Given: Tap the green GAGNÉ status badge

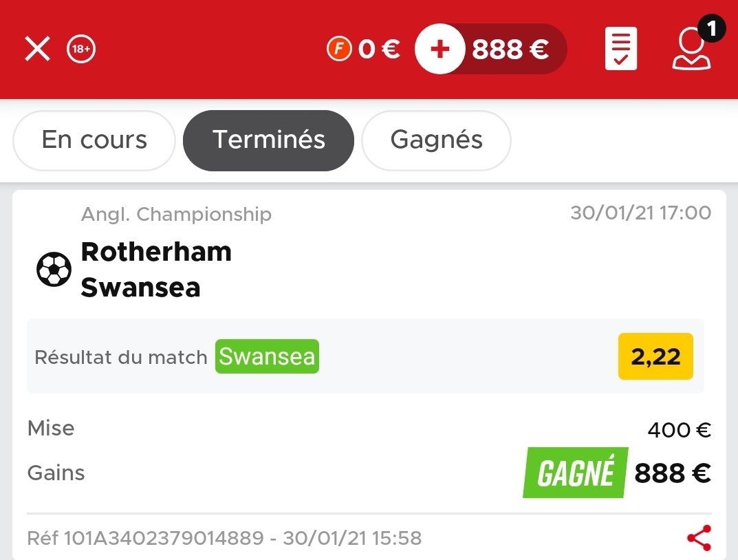Looking at the screenshot, I should click(x=575, y=473).
